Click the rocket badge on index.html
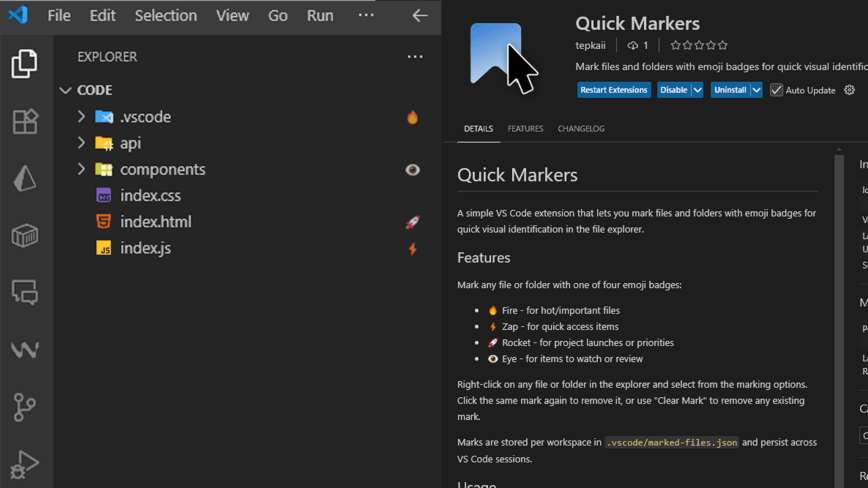Viewport: 868px width, 488px height. 412,222
